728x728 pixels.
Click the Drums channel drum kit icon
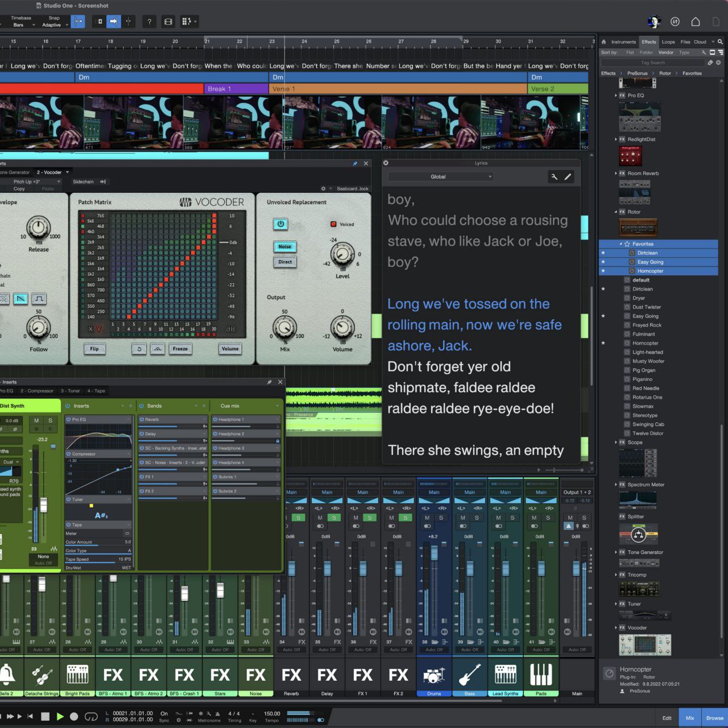coord(434,675)
